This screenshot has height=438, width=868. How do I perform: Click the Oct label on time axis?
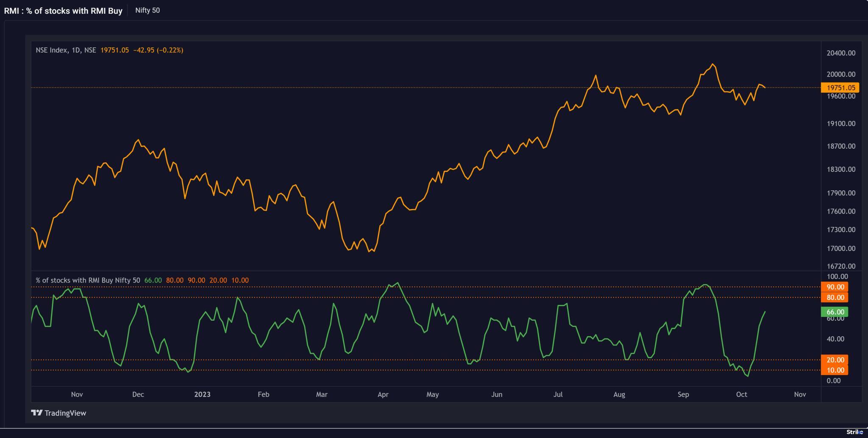[x=741, y=394]
